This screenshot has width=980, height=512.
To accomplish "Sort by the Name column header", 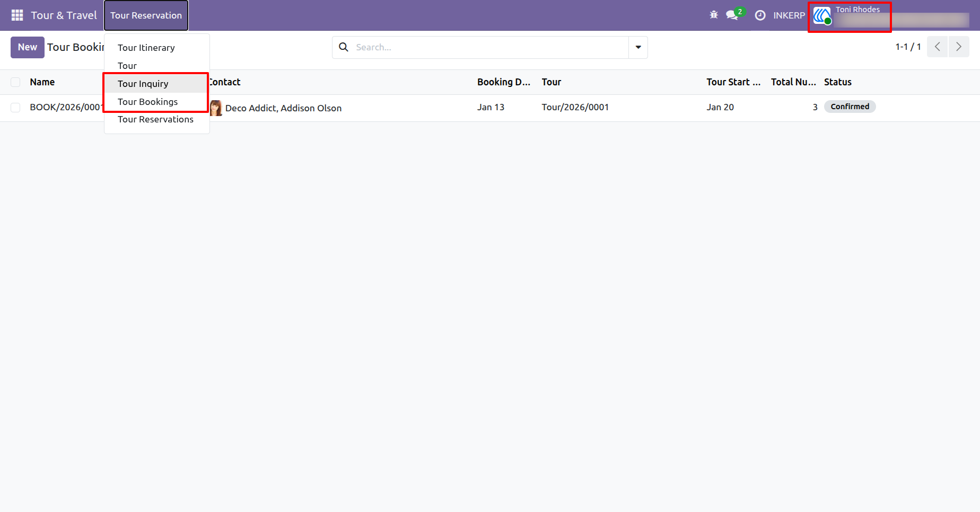I will click(x=42, y=82).
